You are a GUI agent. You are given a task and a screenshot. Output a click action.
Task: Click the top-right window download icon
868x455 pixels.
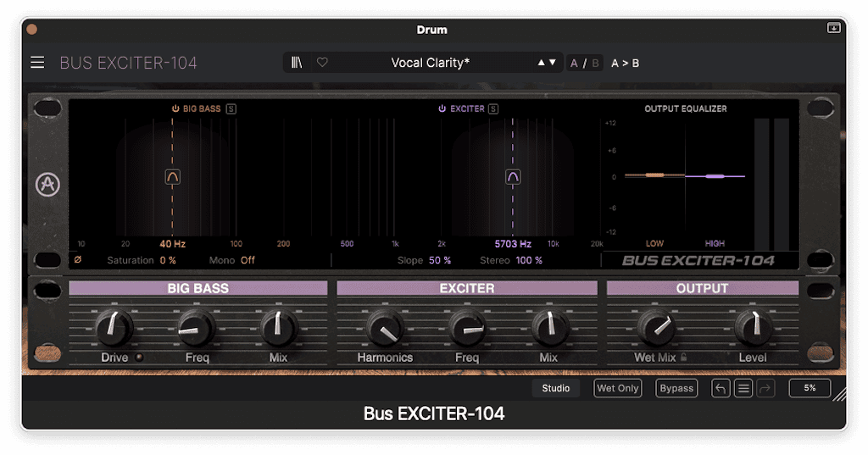(x=834, y=28)
